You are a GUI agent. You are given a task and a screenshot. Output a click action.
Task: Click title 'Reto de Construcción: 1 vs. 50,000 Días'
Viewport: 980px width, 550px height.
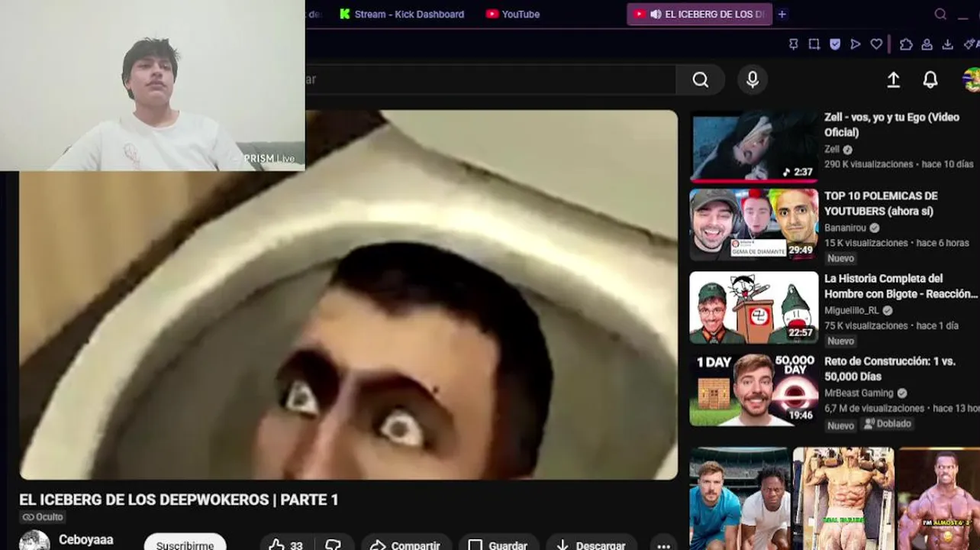coord(890,368)
